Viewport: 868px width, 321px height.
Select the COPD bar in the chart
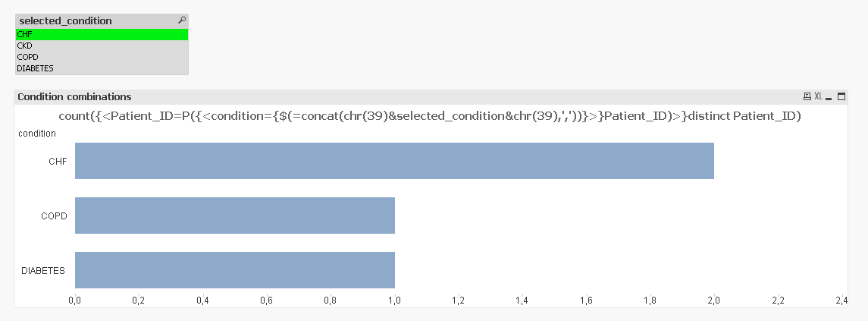pyautogui.click(x=235, y=216)
